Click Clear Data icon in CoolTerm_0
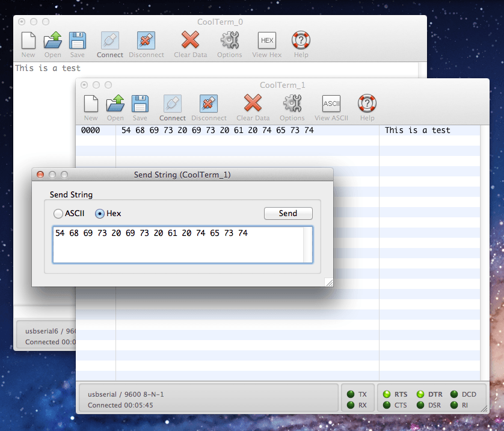Viewport: 504px width, 431px height. coord(190,40)
